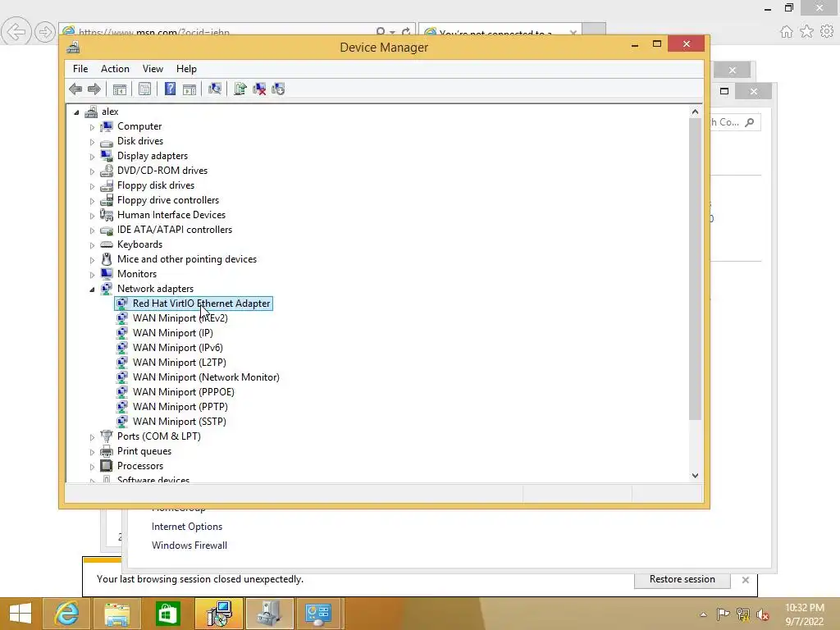The image size is (840, 630).
Task: Open Internet Explorer from the taskbar
Action: (66, 614)
